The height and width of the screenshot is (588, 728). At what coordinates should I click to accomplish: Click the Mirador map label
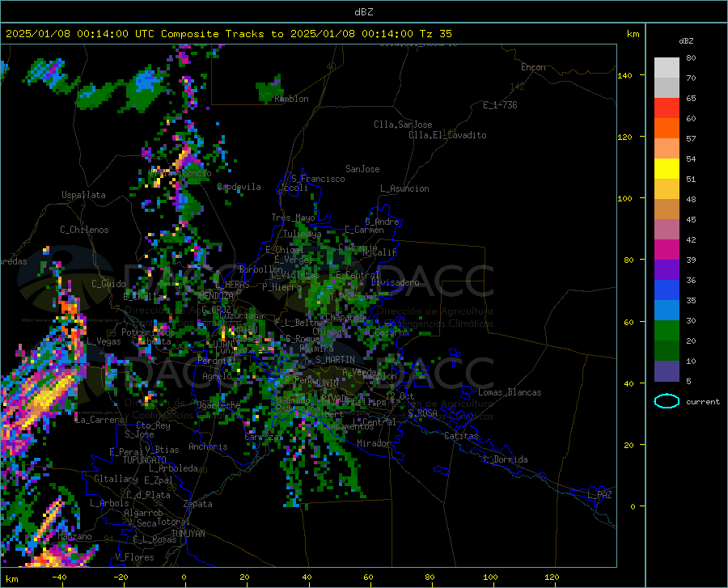(373, 443)
